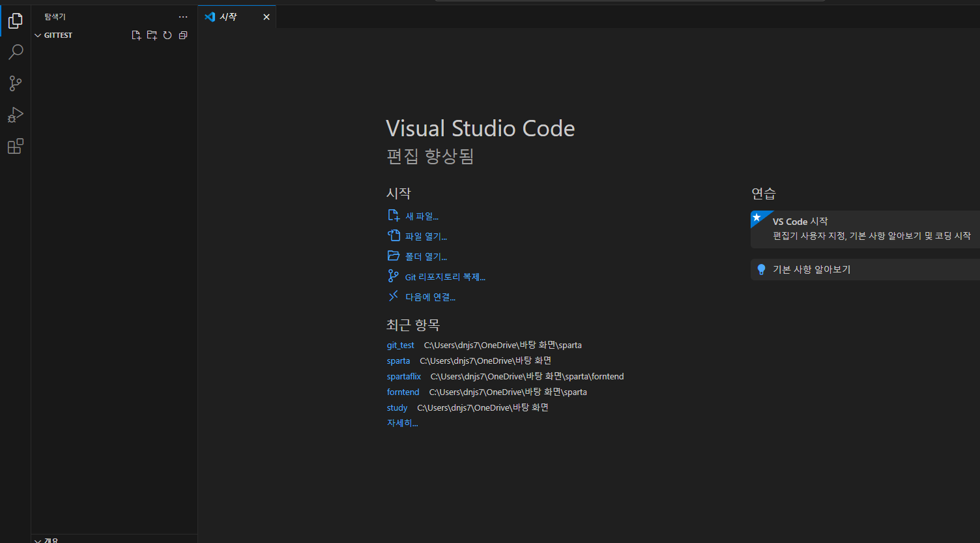This screenshot has width=980, height=543.
Task: Open the Explorer view in activity bar
Action: pos(16,21)
